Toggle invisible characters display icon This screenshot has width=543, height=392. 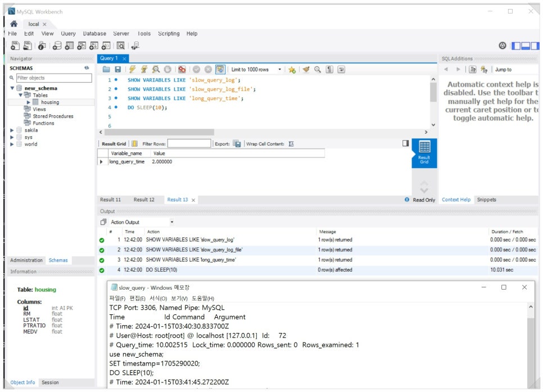(329, 69)
